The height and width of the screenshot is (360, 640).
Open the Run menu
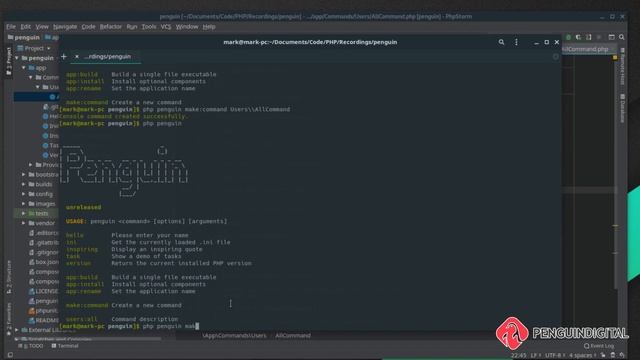pos(131,27)
